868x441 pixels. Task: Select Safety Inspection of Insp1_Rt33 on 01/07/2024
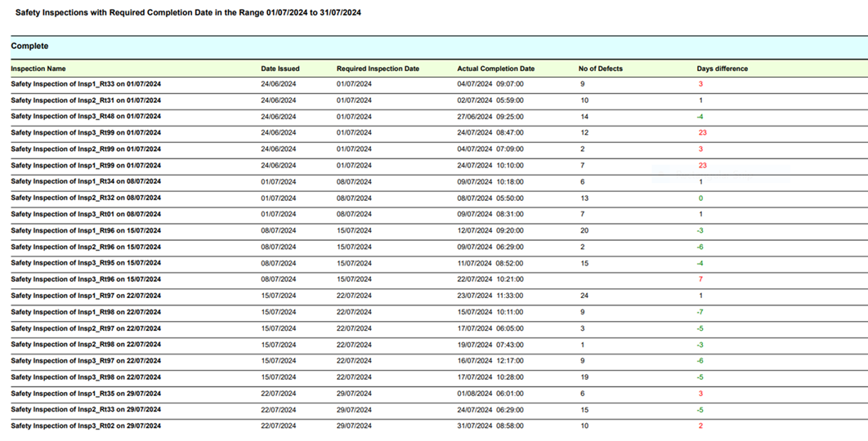coord(86,84)
